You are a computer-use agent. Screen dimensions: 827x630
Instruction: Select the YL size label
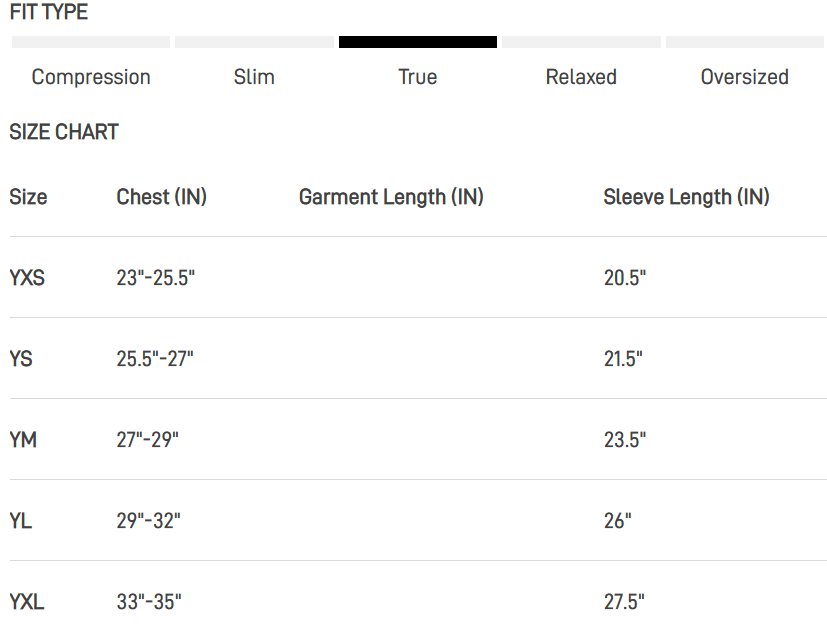tap(21, 521)
